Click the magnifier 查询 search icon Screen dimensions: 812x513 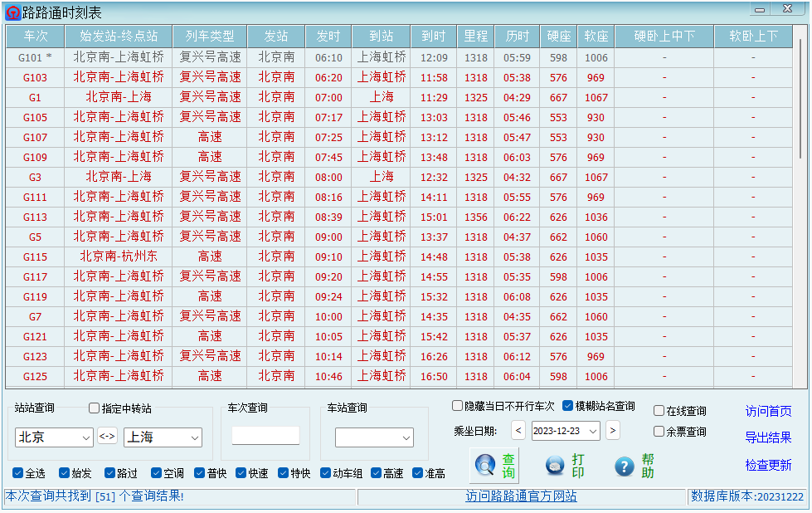pyautogui.click(x=485, y=466)
